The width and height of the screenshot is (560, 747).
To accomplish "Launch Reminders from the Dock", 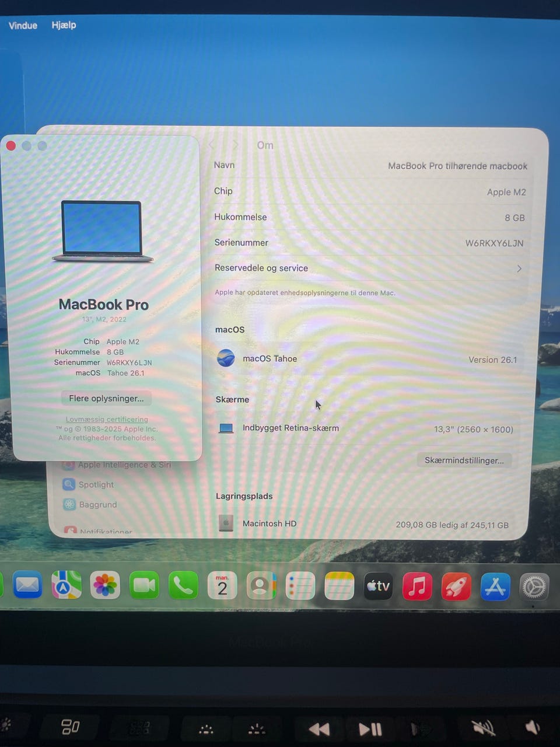I will pos(300,585).
